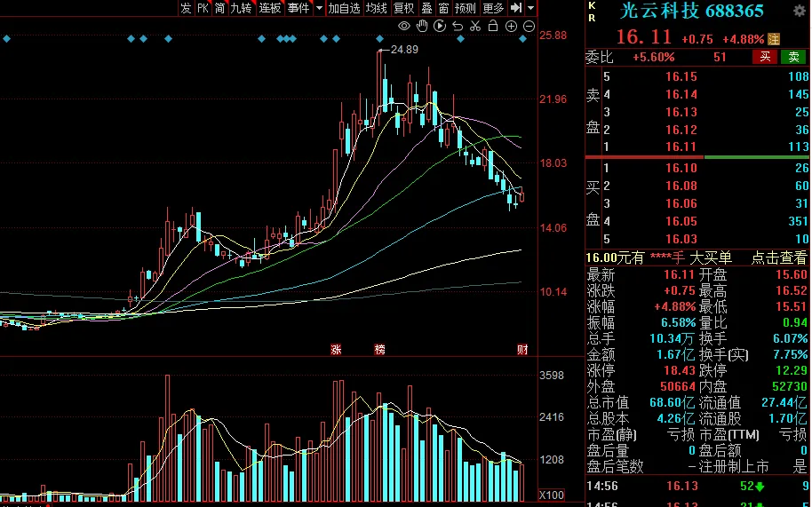Screen dimensions: 812x507
Task: Click the 24.89 high price candlestick label
Action: point(404,49)
